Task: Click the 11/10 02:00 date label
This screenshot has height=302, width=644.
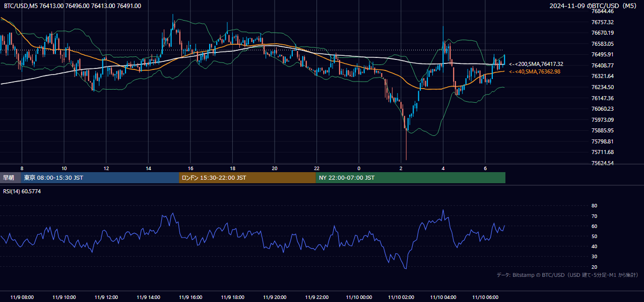Action: pos(401,297)
